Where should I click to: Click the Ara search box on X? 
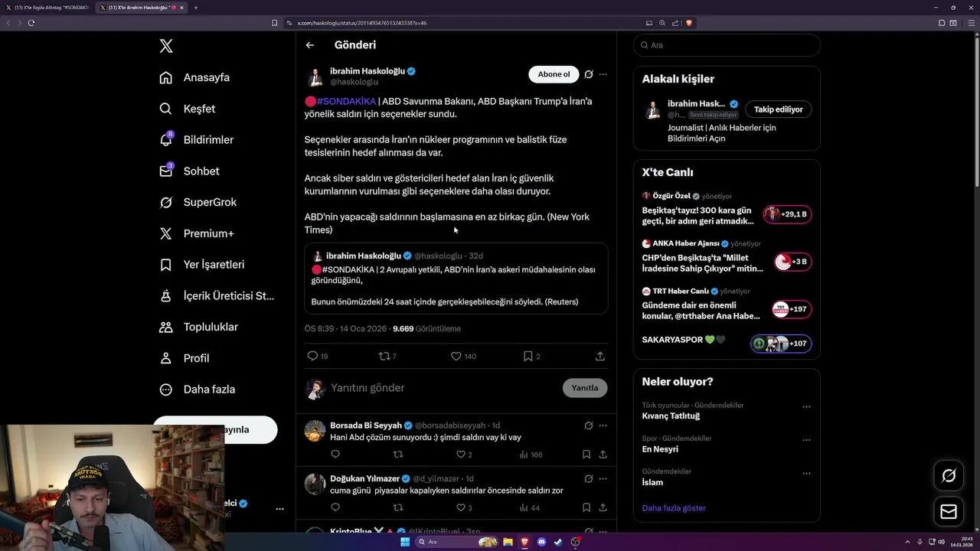pos(727,45)
